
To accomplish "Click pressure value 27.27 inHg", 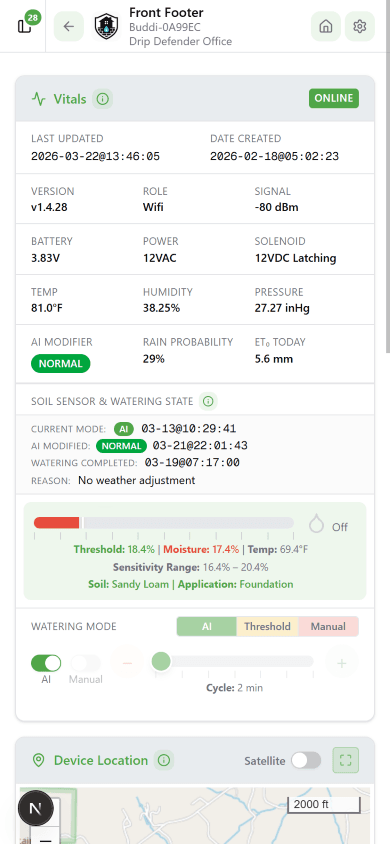I will click(282, 308).
